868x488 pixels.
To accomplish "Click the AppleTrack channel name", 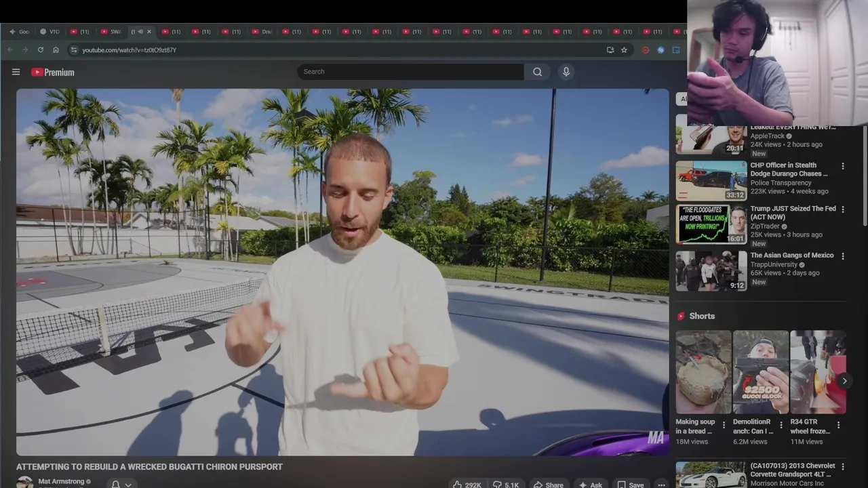I will click(x=767, y=136).
